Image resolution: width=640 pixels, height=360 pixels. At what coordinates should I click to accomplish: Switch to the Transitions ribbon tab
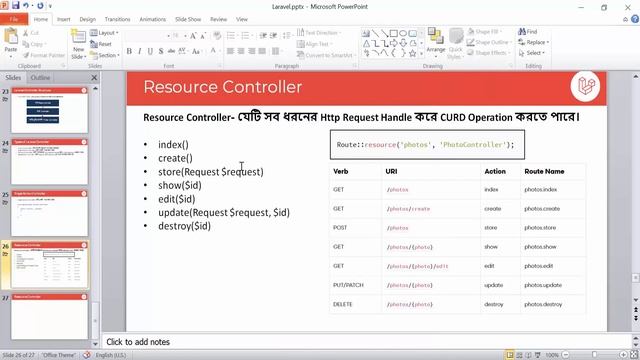click(x=117, y=19)
